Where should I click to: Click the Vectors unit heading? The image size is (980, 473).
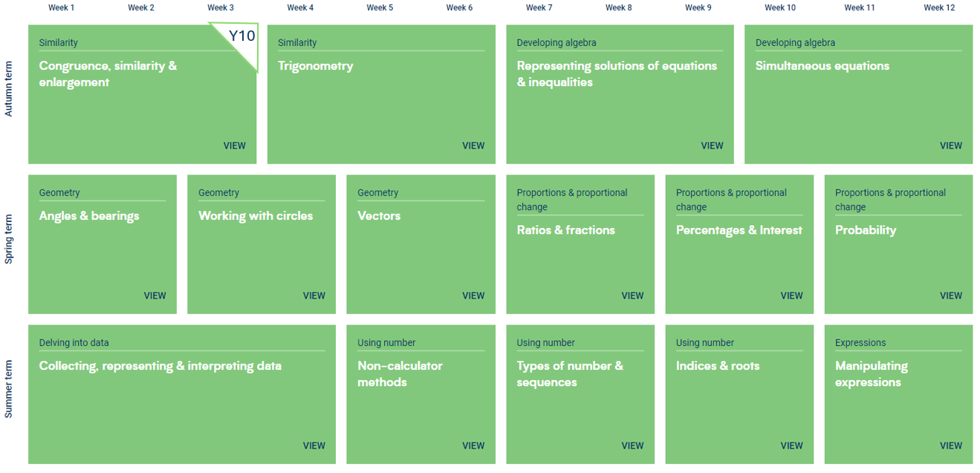(379, 216)
